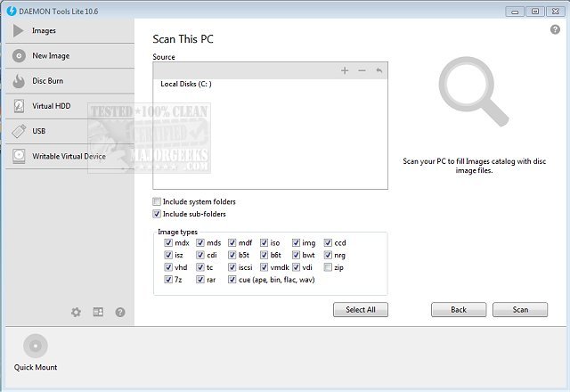Click the Select All button
The width and height of the screenshot is (570, 392).
click(361, 309)
